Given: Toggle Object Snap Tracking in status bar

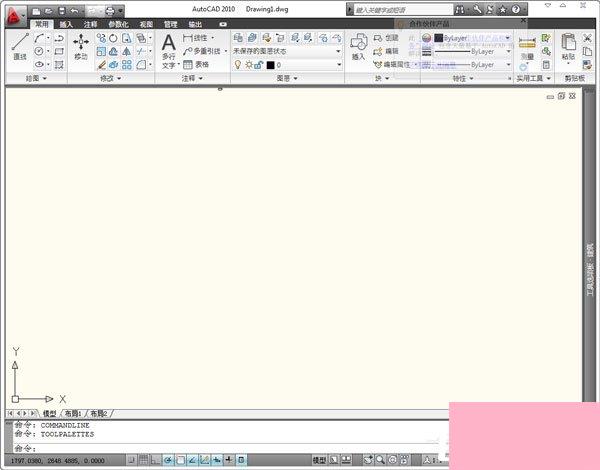Looking at the screenshot, I should tap(192, 460).
